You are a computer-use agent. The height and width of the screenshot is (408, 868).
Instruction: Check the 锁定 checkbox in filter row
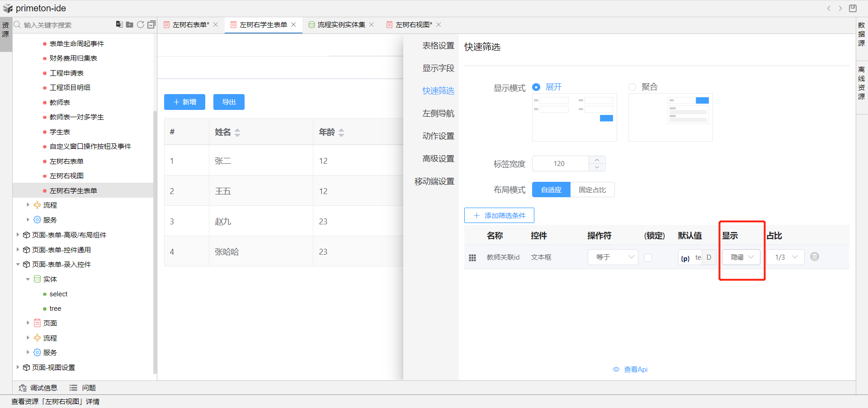point(648,257)
